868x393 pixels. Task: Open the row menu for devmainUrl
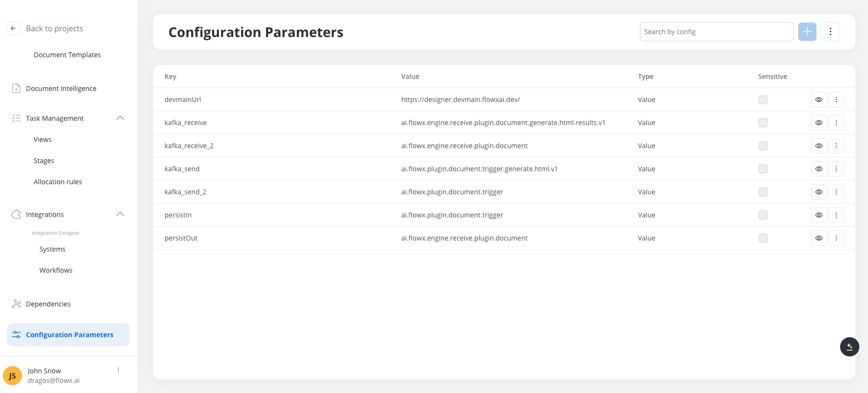point(836,100)
